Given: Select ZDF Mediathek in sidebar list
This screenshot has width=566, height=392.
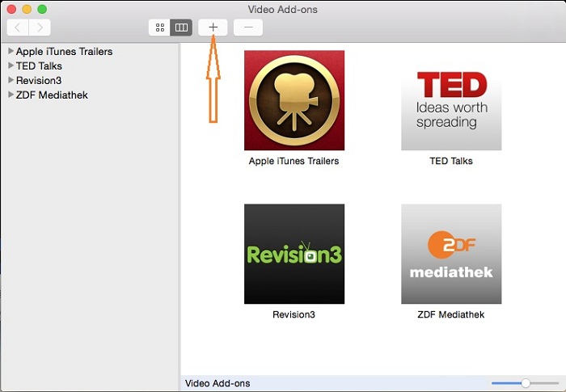Looking at the screenshot, I should pyautogui.click(x=52, y=95).
